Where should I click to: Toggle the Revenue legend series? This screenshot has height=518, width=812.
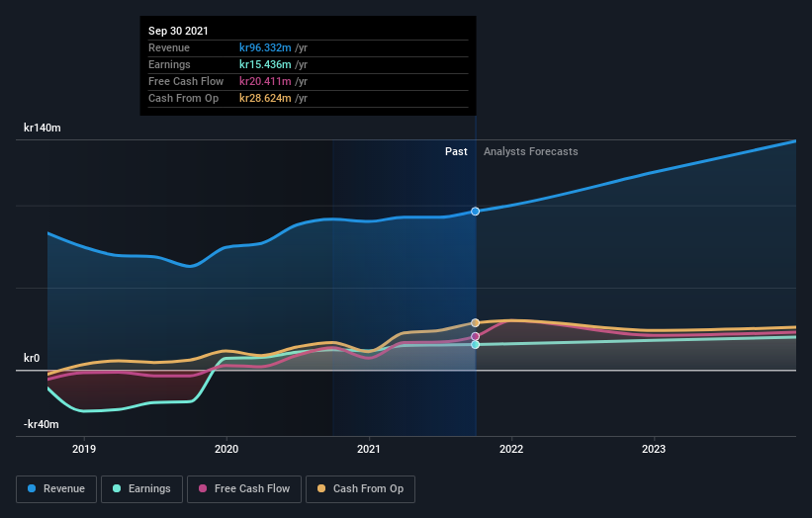click(x=56, y=489)
